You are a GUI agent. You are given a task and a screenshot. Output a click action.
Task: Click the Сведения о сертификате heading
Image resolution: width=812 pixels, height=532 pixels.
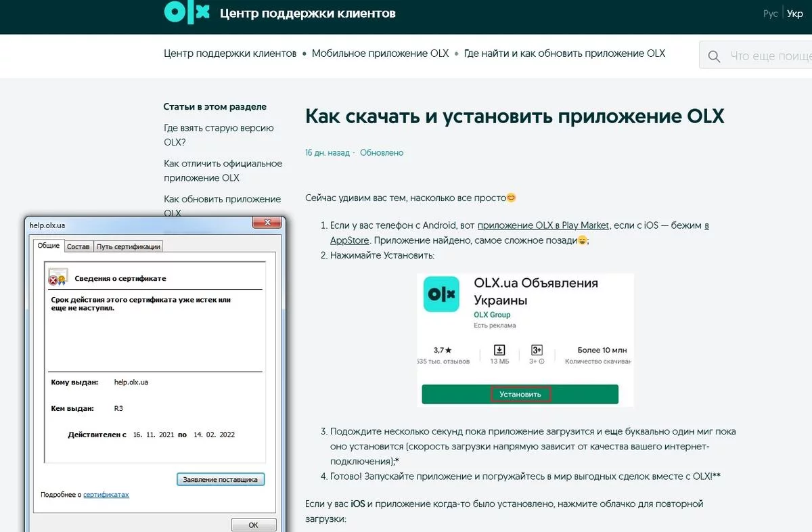[x=120, y=278]
